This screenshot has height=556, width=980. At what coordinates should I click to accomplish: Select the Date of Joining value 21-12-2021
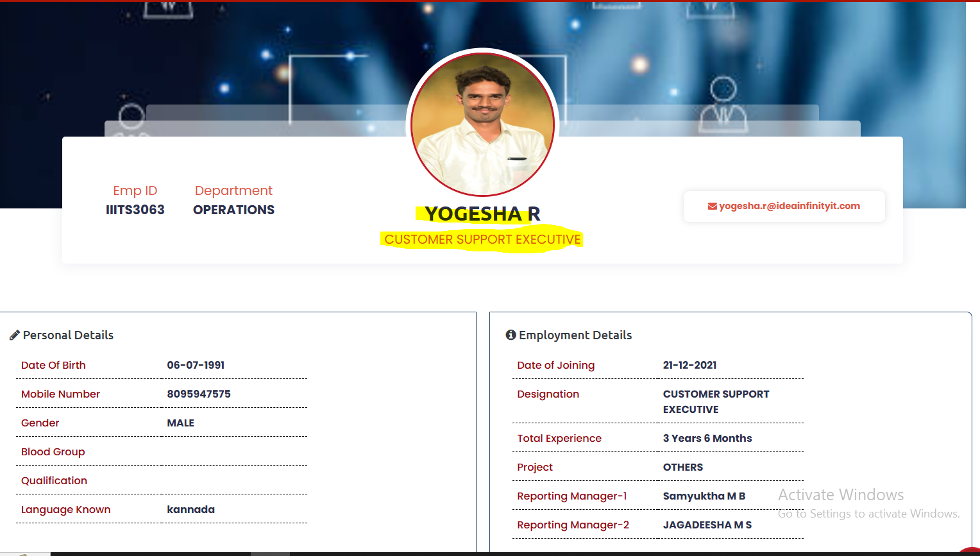[x=690, y=365]
